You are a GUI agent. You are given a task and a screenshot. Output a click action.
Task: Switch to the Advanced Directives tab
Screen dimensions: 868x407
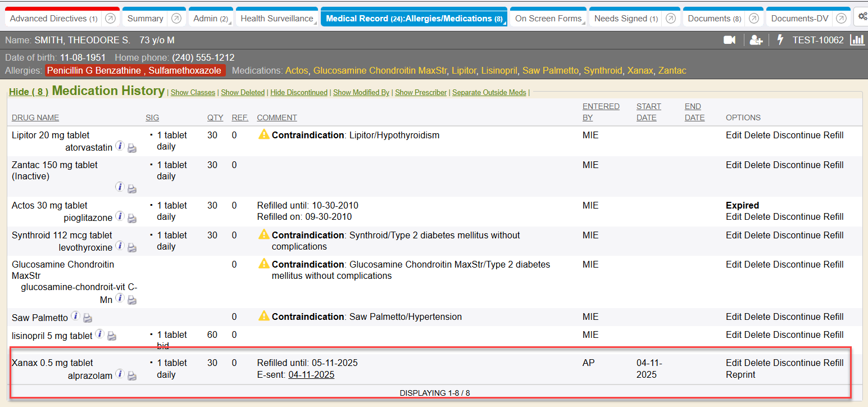tap(53, 19)
